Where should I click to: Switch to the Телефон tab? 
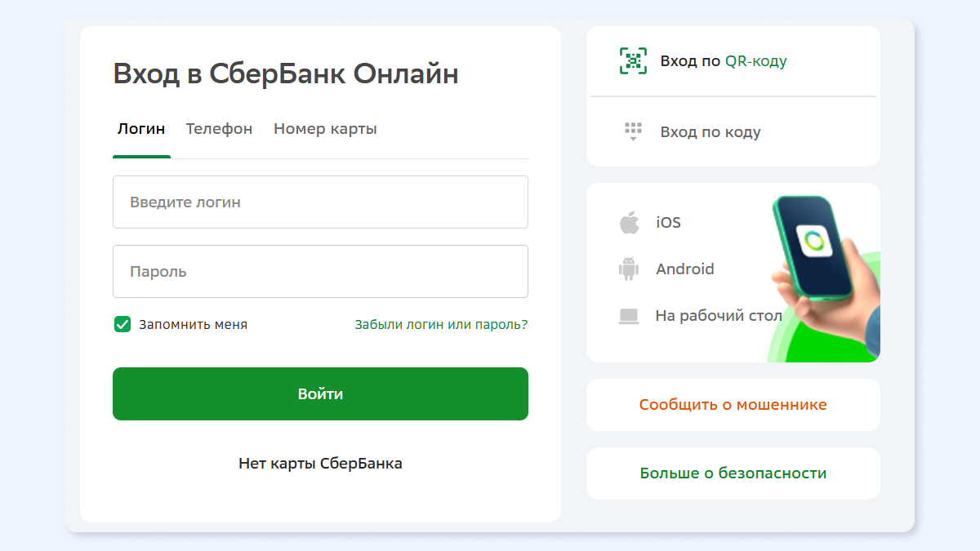click(219, 129)
